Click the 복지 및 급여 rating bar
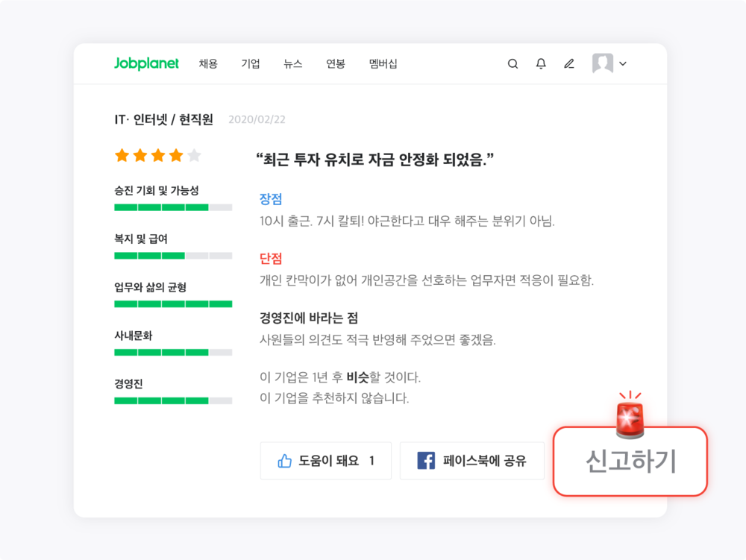The image size is (746, 560). click(173, 256)
